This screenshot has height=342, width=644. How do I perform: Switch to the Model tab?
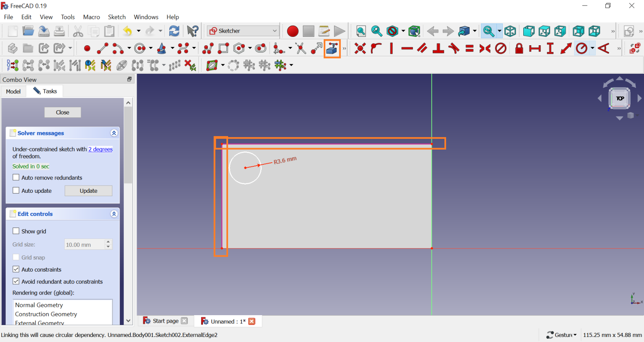(13, 91)
